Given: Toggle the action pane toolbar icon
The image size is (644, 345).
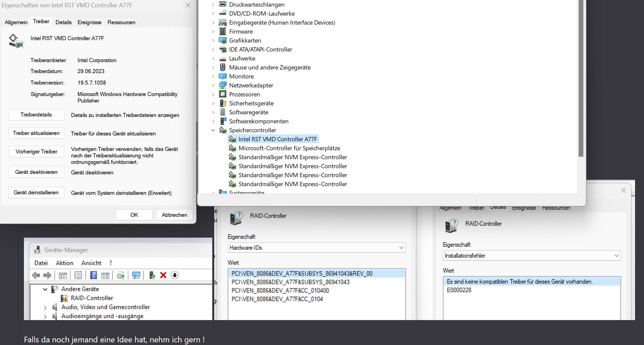Looking at the screenshot, I should click(x=105, y=275).
